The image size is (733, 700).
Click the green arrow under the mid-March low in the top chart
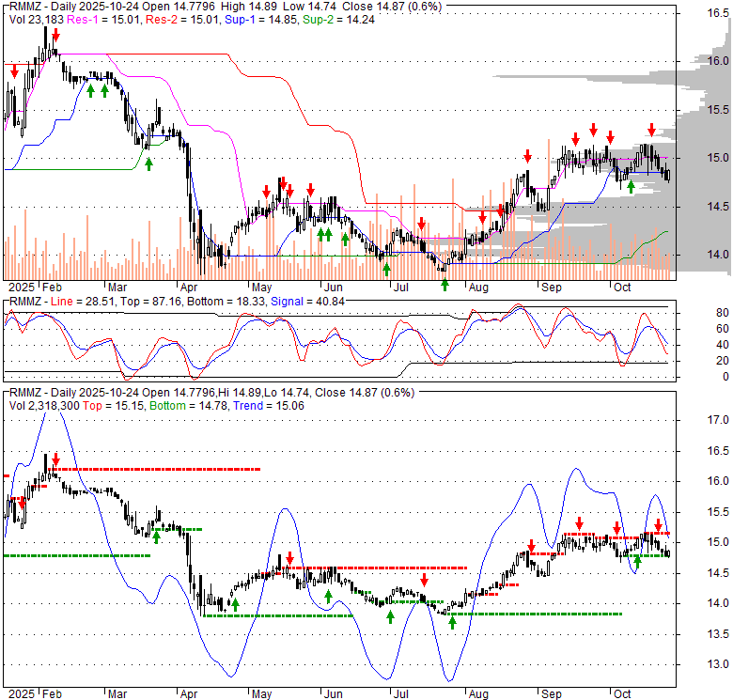pyautogui.click(x=148, y=164)
